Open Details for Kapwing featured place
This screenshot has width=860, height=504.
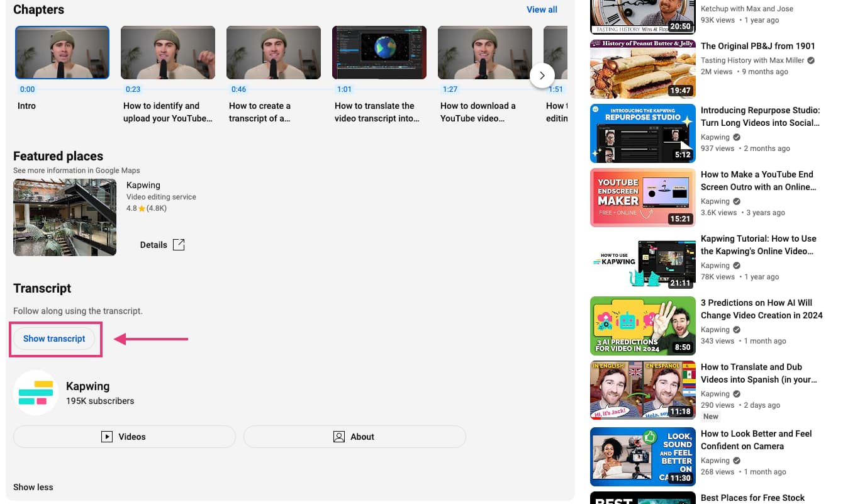tap(162, 245)
